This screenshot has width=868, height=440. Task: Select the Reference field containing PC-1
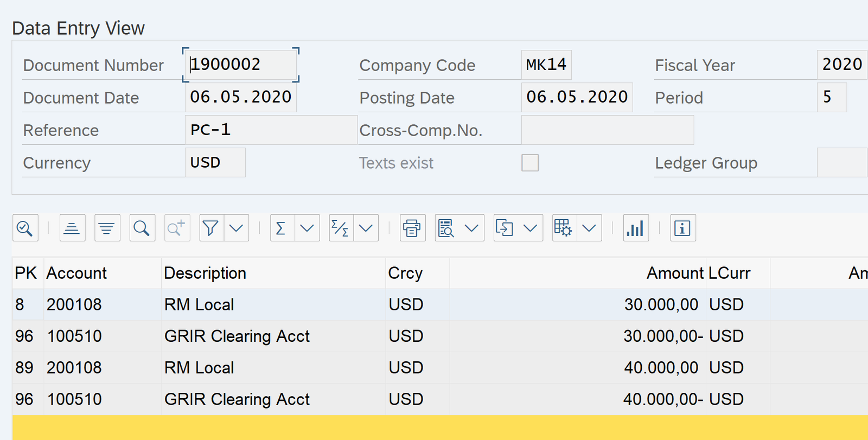[270, 130]
